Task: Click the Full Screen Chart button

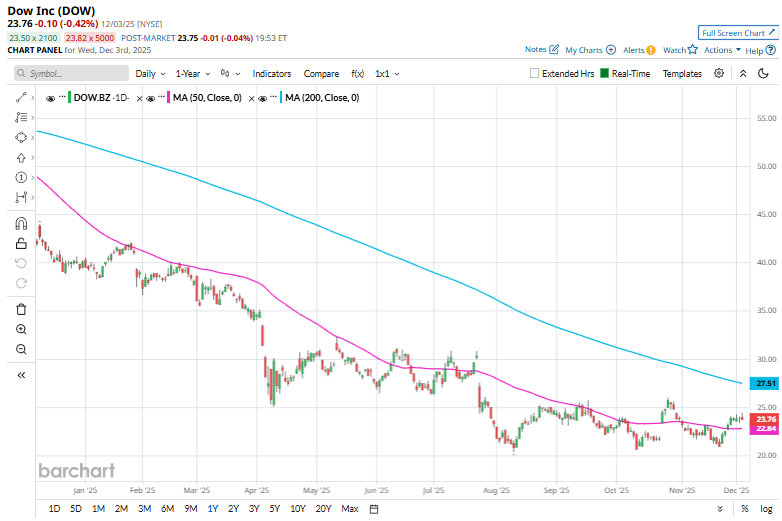Action: pos(737,33)
